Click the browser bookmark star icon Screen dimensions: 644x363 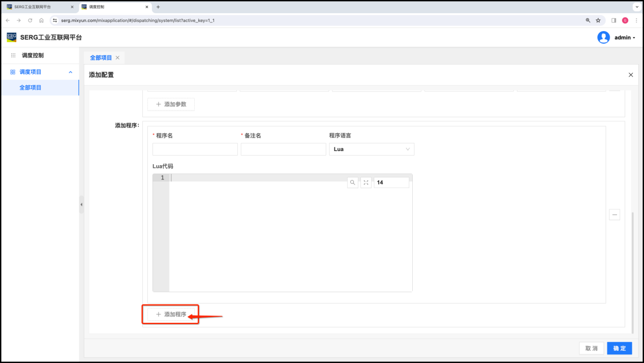pyautogui.click(x=598, y=20)
